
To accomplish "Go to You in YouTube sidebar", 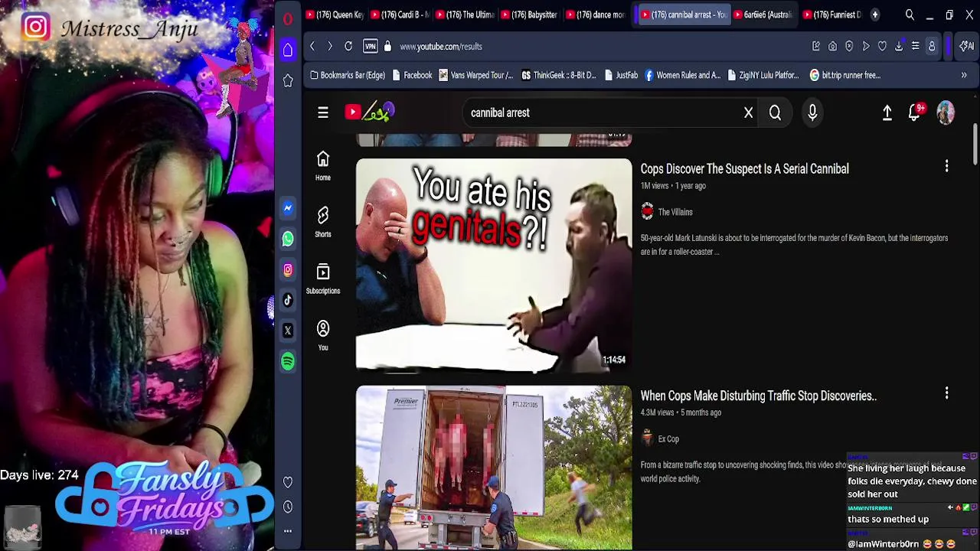I will click(x=323, y=335).
